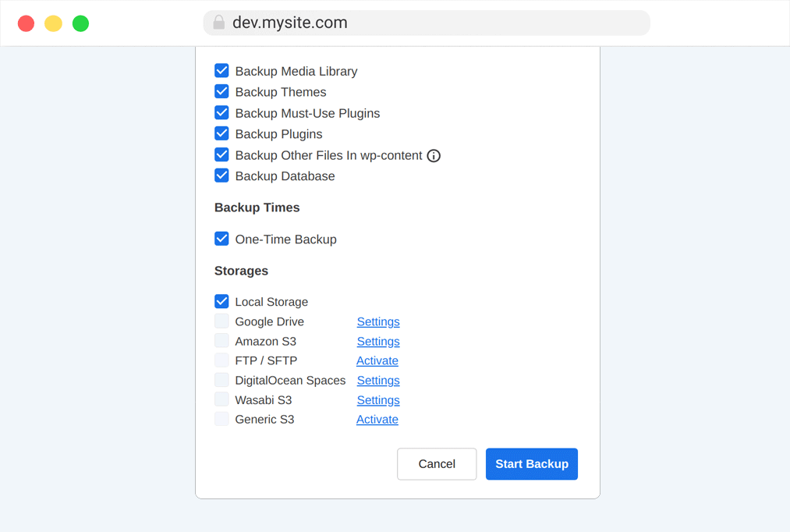Open DigitalOcean Spaces Settings link
This screenshot has height=532, width=790.
click(x=378, y=381)
